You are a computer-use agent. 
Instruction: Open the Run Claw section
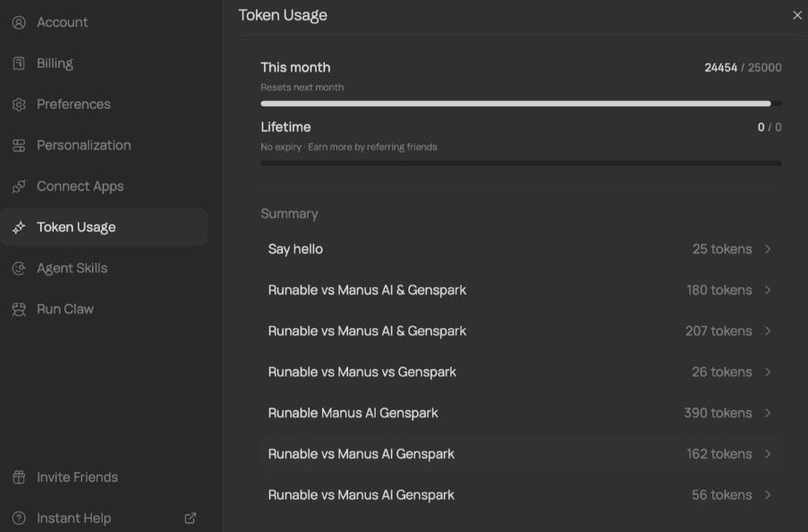point(104,309)
